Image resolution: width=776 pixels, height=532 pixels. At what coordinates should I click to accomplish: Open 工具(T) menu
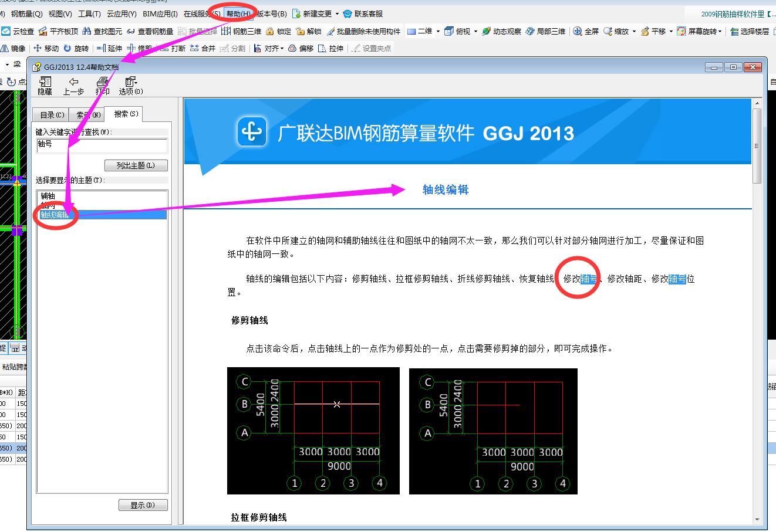pos(89,13)
